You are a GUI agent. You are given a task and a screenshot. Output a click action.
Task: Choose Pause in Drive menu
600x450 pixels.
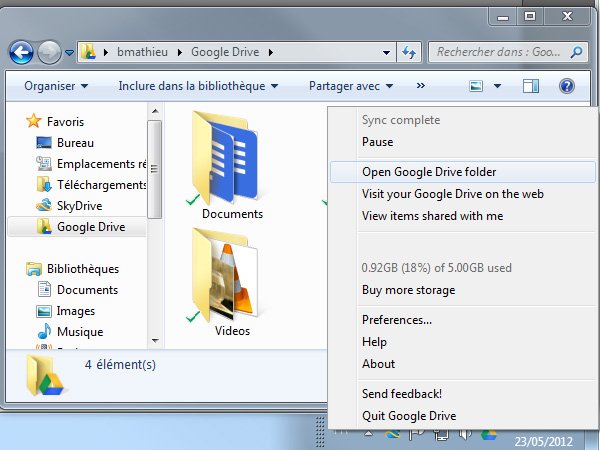point(377,142)
